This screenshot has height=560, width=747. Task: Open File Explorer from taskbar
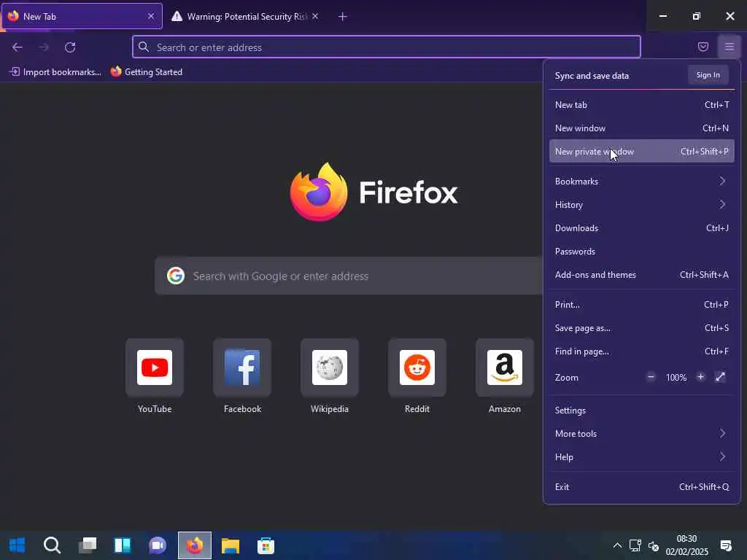230,545
